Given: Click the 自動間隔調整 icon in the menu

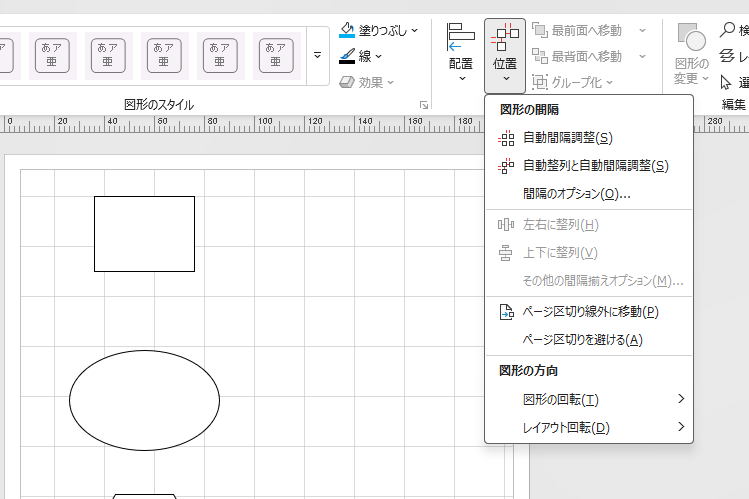Looking at the screenshot, I should (506, 138).
